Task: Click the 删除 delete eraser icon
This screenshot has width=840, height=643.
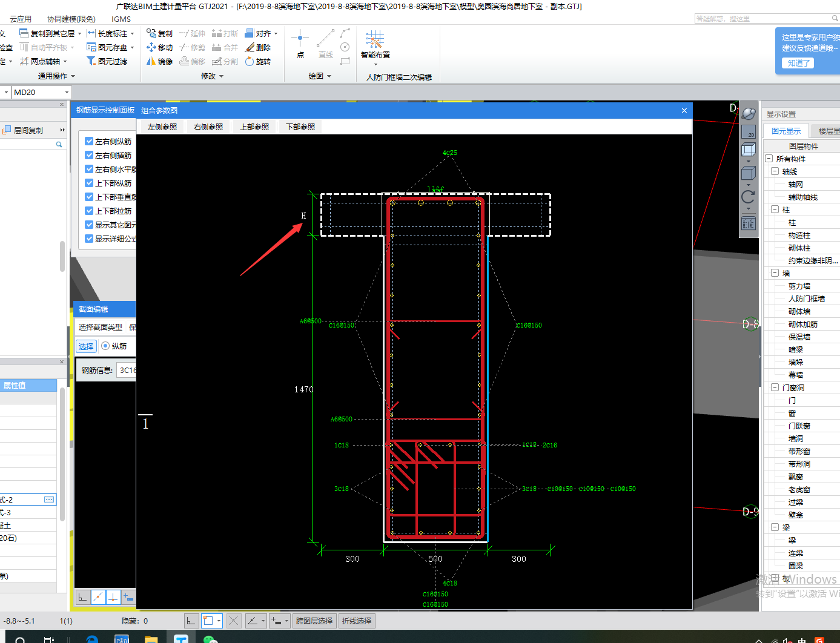Action: [x=250, y=47]
